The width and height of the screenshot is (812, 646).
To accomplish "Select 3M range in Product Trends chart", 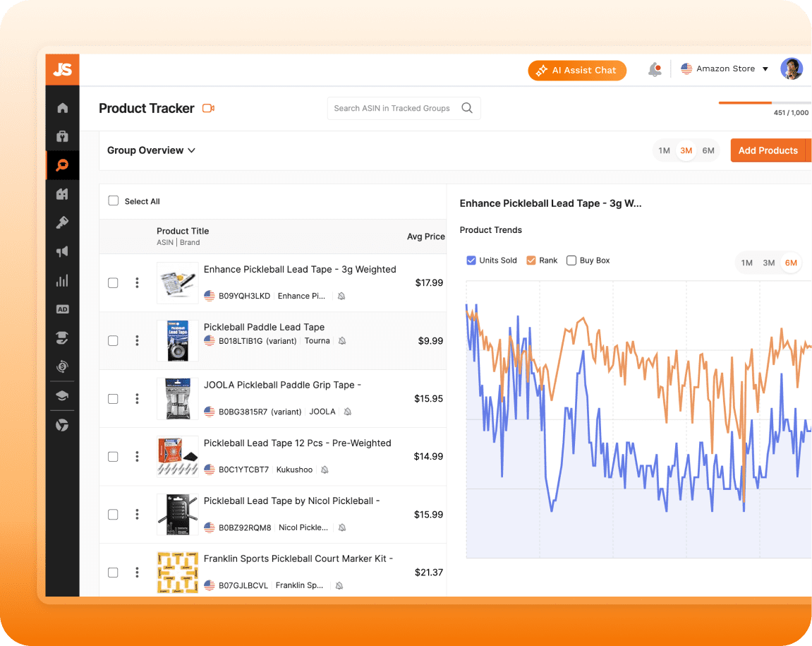I will [769, 263].
